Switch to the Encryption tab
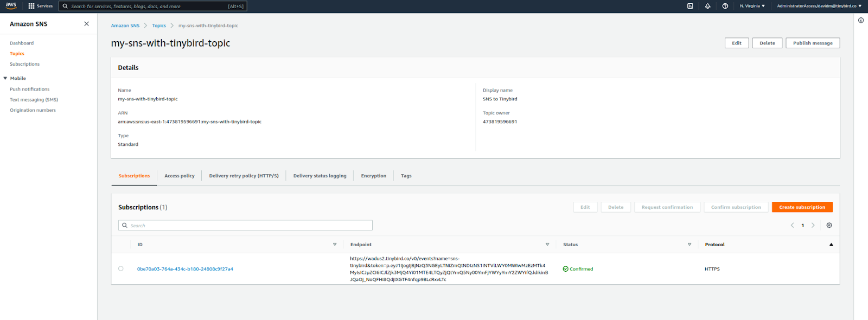Screen dimensions: 868x320 373,176
